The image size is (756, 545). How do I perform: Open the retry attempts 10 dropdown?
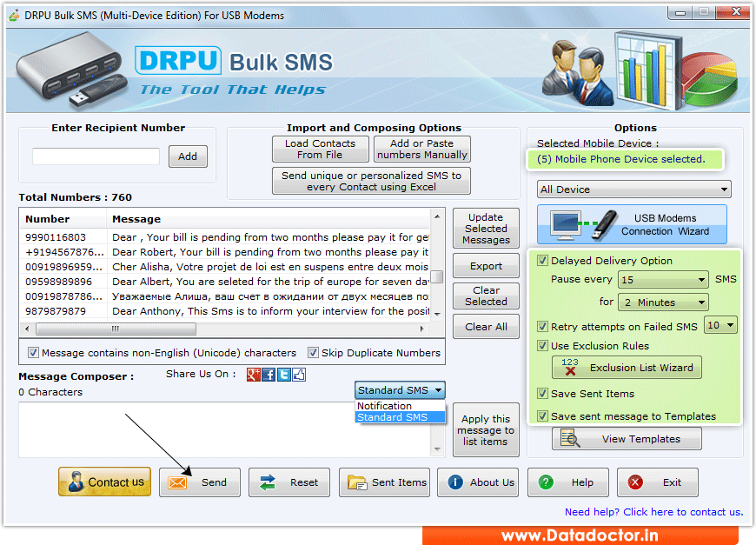(x=720, y=326)
